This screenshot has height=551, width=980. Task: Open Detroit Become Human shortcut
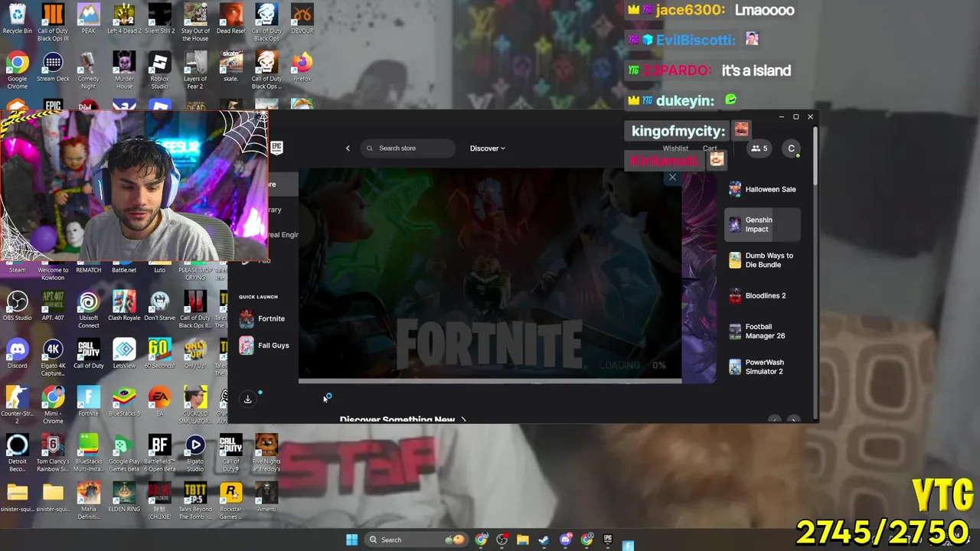point(17,453)
